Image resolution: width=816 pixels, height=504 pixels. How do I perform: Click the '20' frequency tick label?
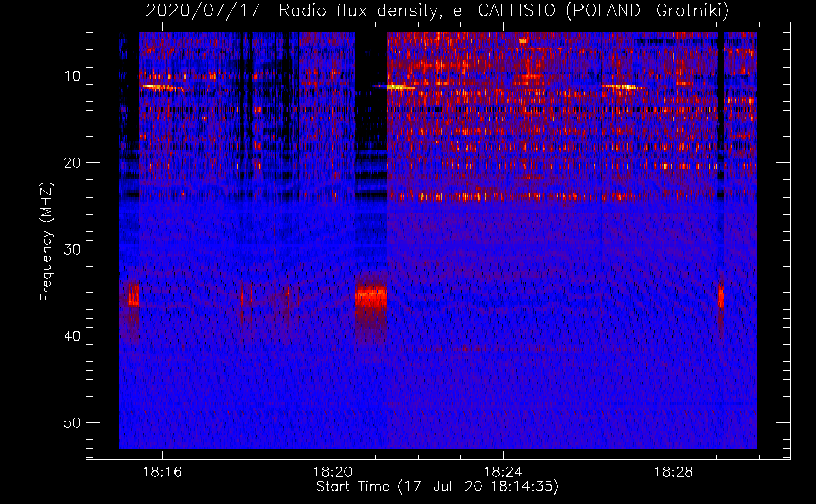[x=73, y=163]
